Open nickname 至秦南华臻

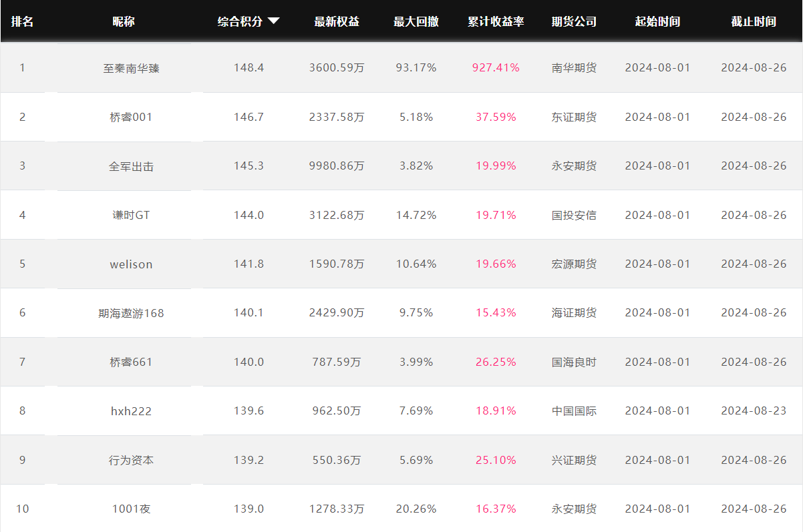point(131,68)
